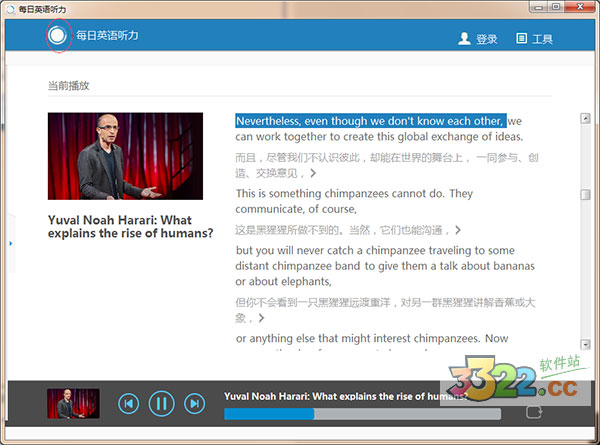Image resolution: width=600 pixels, height=445 pixels.
Task: Click the track title in player bar
Action: click(346, 396)
